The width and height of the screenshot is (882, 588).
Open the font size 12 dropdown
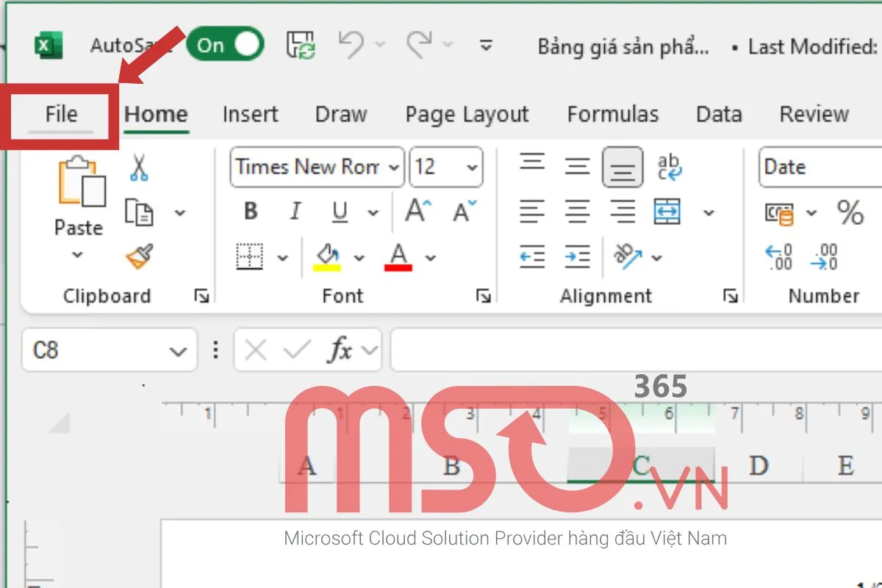[x=446, y=167]
